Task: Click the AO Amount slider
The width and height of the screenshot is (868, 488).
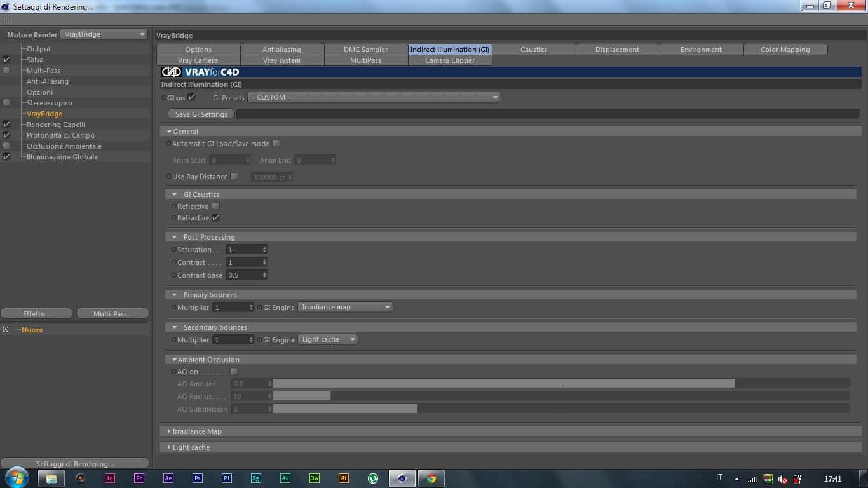Action: coord(562,384)
